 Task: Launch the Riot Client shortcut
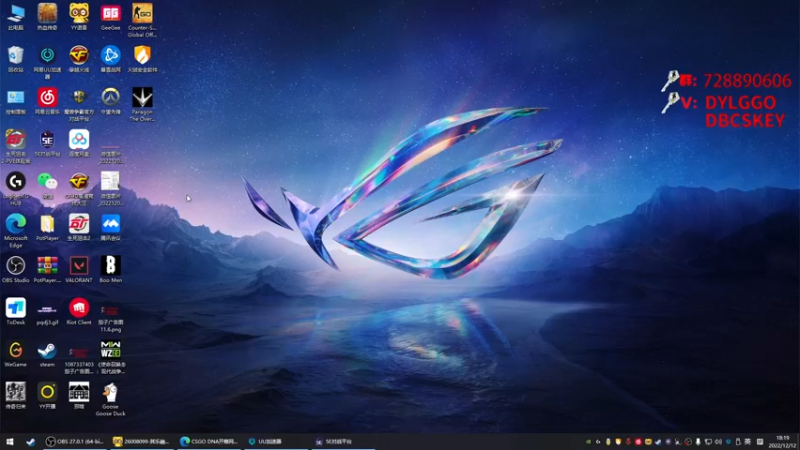point(79,312)
